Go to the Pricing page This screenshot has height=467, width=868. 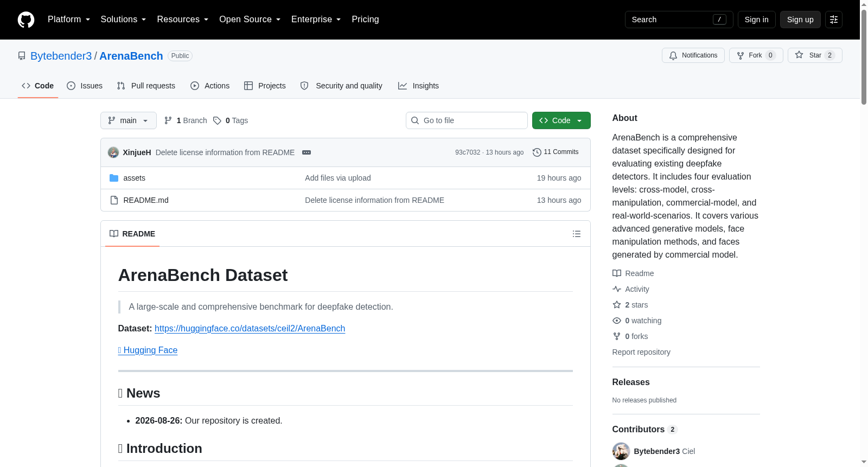pyautogui.click(x=365, y=20)
